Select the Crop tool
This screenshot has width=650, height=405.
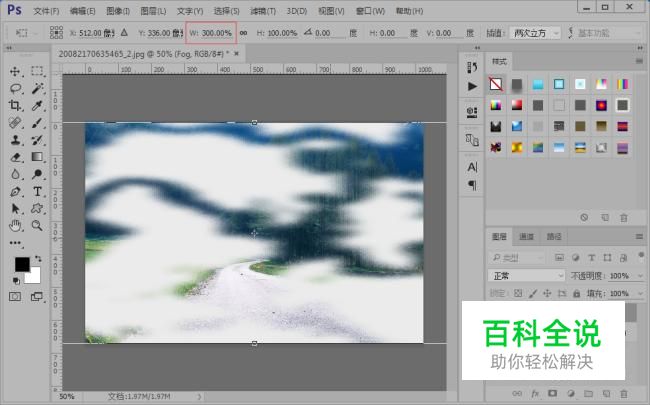coord(15,105)
